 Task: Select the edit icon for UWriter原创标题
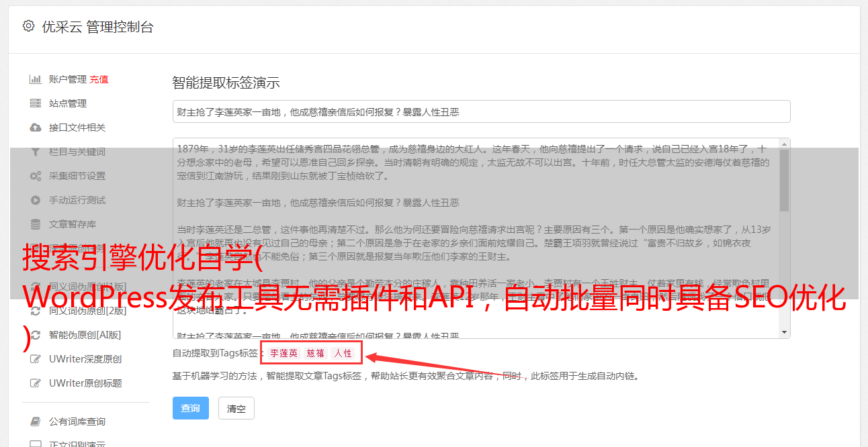36,383
